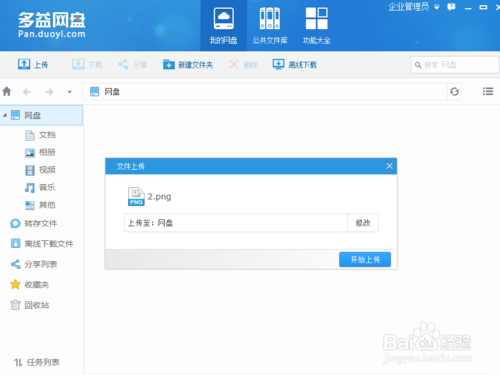
Task: Open 回收站 recycle bin
Action: pyautogui.click(x=30, y=305)
